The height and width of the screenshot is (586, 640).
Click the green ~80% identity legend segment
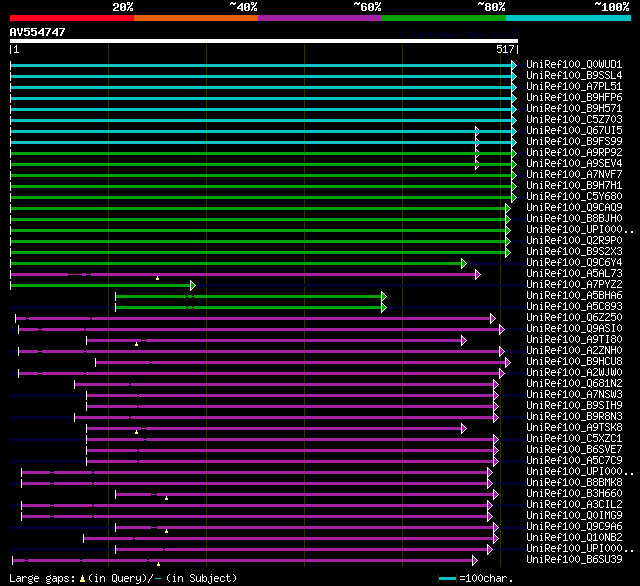(444, 18)
